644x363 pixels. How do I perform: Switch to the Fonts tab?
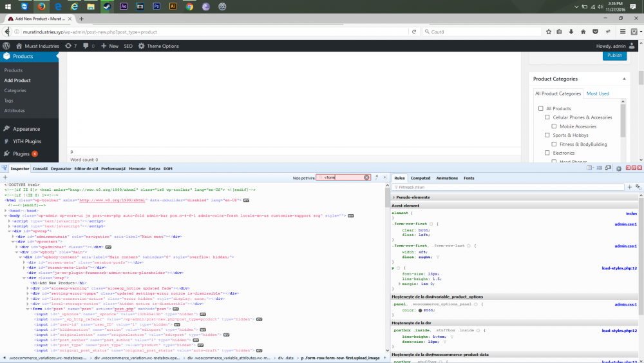[x=469, y=178]
